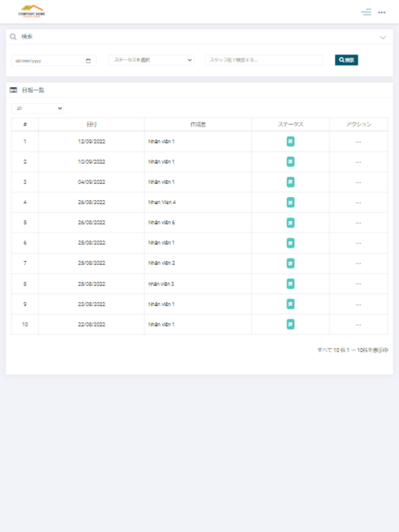Open action menu for Nhân viên 2 row
Viewport: 399px width, 532px height.
[x=358, y=264]
